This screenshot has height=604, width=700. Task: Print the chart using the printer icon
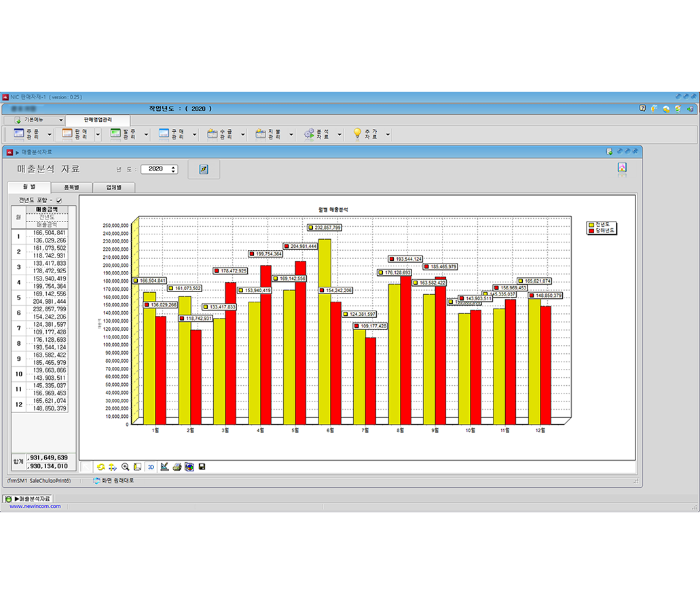click(x=177, y=467)
